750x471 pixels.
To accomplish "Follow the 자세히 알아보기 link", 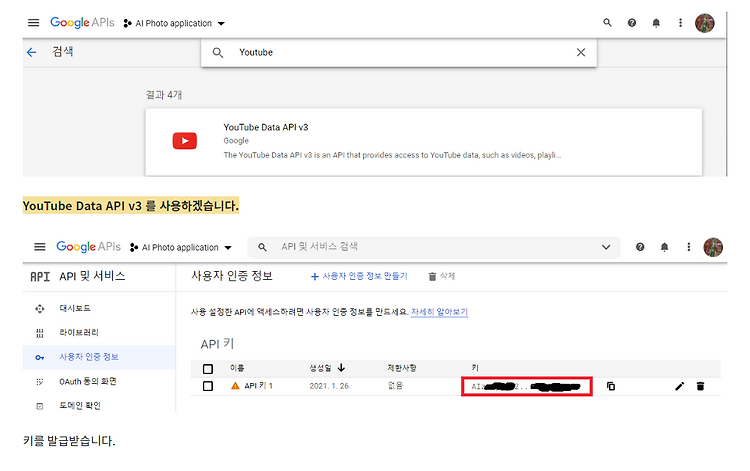I will [x=439, y=312].
